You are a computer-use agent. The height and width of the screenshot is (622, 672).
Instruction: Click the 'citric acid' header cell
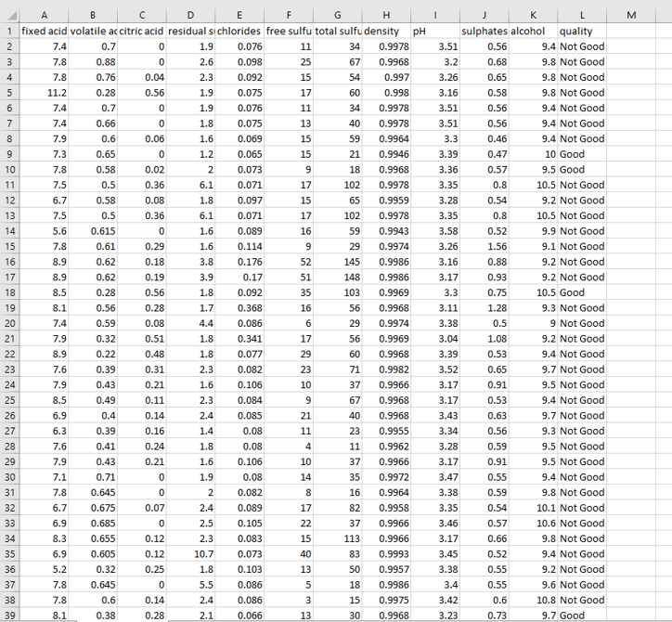[x=142, y=32]
